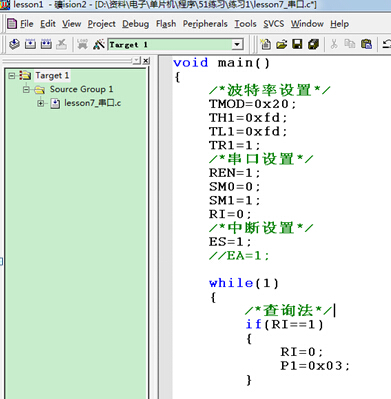Click the code line TR1=1;

234,145
